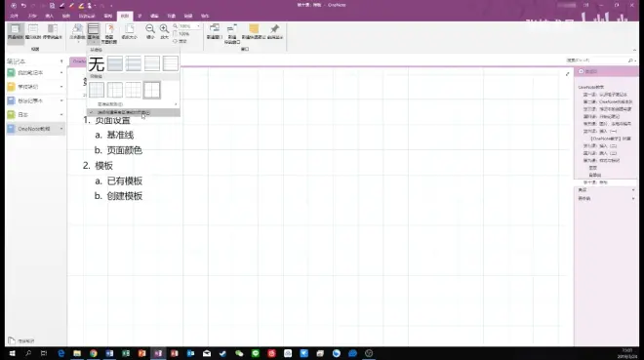Image resolution: width=644 pixels, height=360 pixels.
Task: Expand the 日本 notebook arrow
Action: (61, 114)
